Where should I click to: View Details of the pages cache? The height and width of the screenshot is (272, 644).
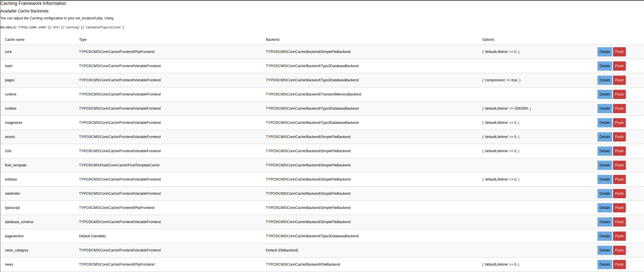[605, 80]
